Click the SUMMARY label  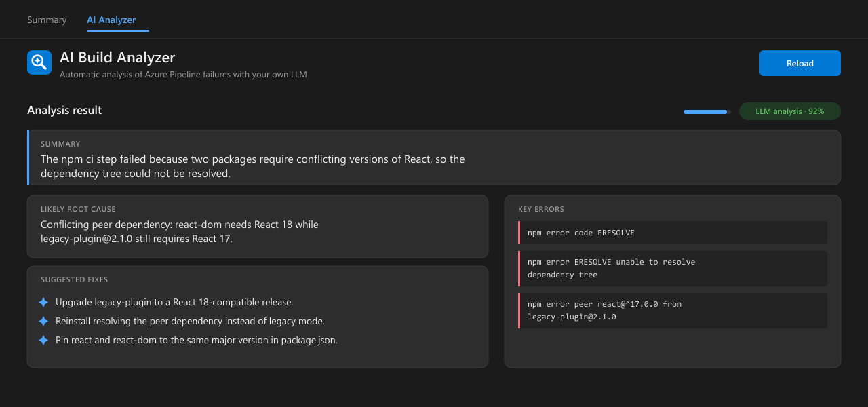pyautogui.click(x=60, y=144)
